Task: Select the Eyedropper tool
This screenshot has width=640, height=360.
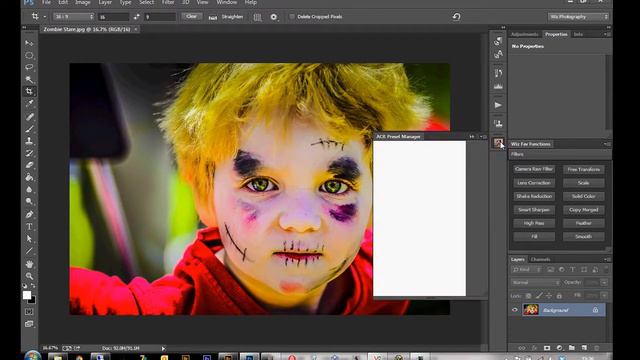Action: [29, 104]
